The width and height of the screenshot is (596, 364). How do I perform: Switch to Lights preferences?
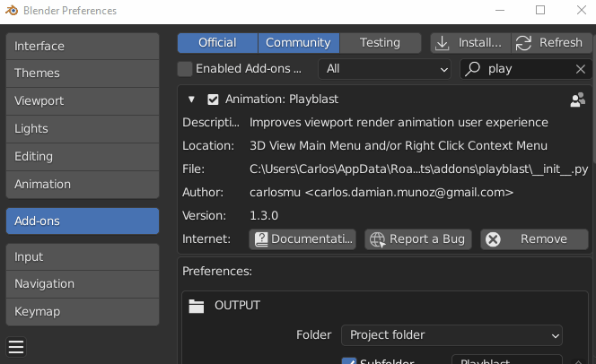tap(83, 129)
